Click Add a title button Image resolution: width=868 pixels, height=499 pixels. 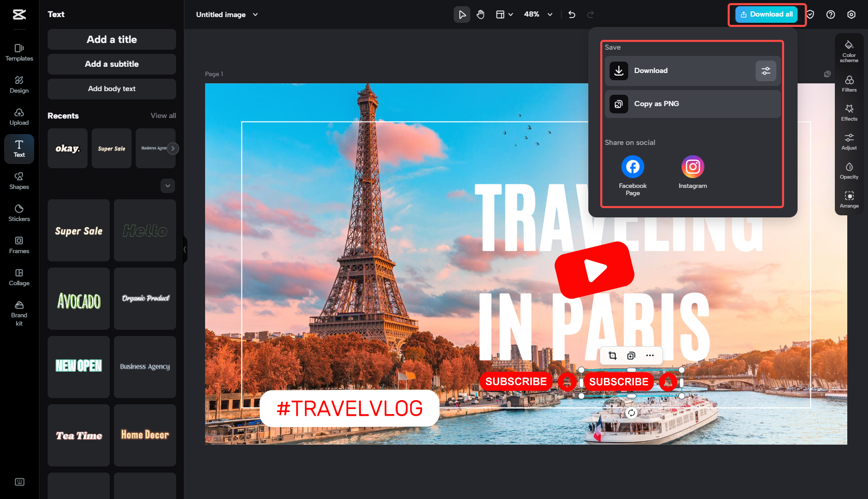(x=112, y=39)
